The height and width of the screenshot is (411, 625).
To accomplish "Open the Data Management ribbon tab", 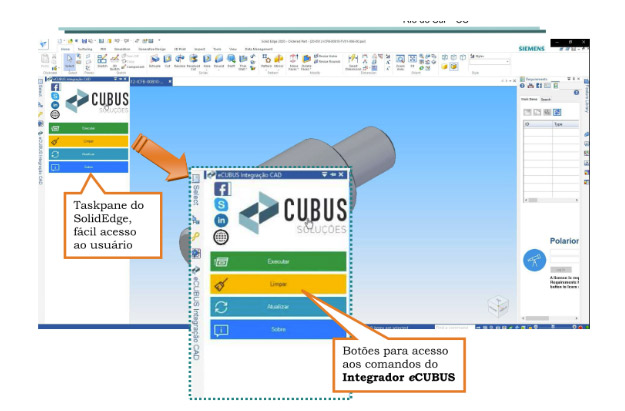I will pyautogui.click(x=259, y=49).
